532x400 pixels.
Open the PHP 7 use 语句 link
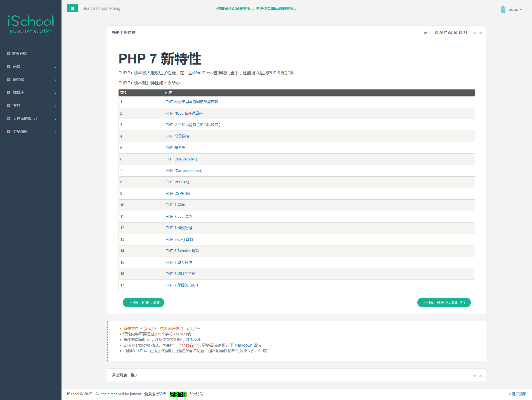[179, 216]
